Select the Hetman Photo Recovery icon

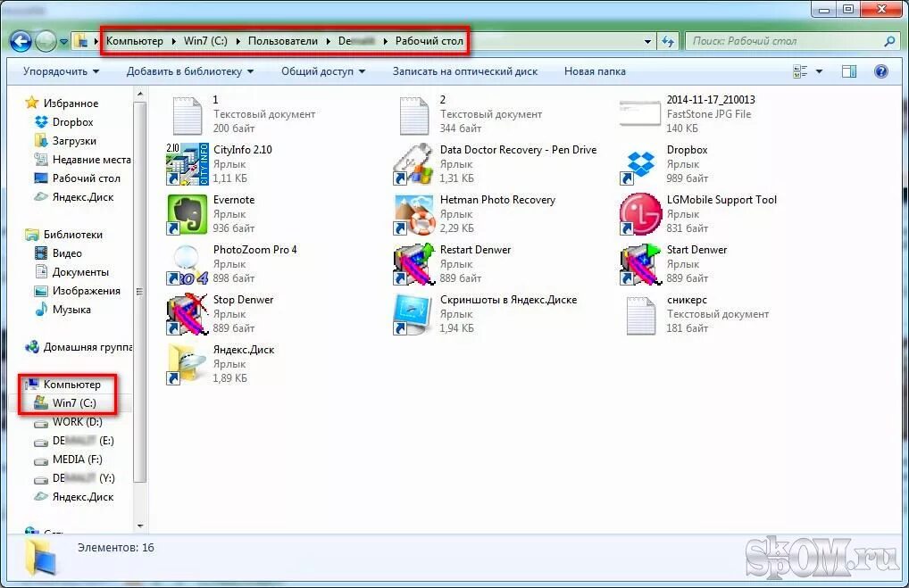(413, 214)
